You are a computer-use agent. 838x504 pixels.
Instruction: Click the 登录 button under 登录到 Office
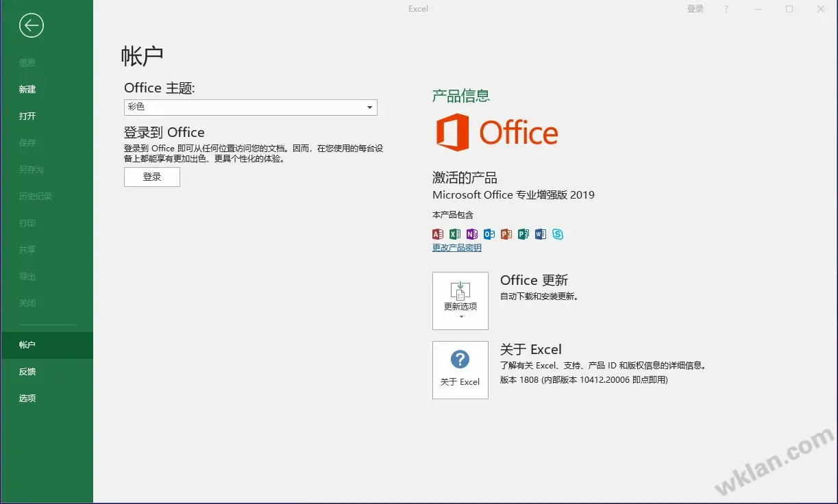pos(152,177)
